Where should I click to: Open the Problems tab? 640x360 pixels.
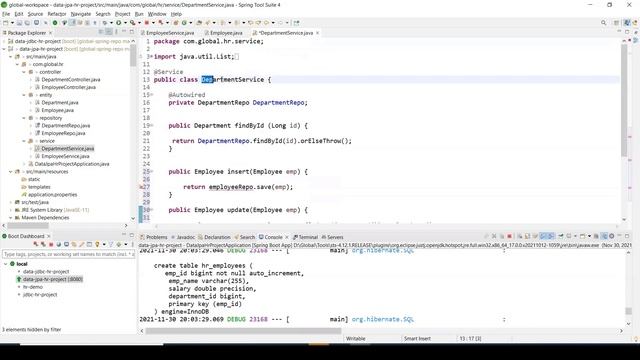[x=154, y=237]
